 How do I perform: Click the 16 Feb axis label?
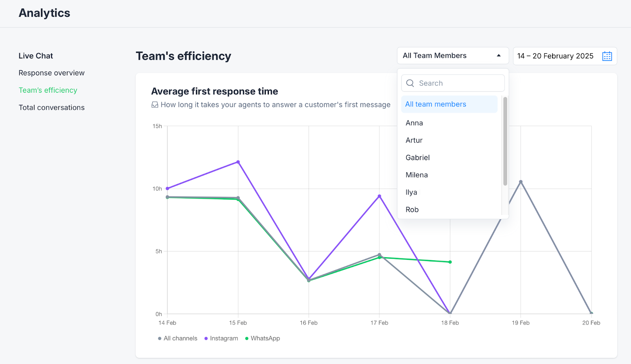[309, 323]
